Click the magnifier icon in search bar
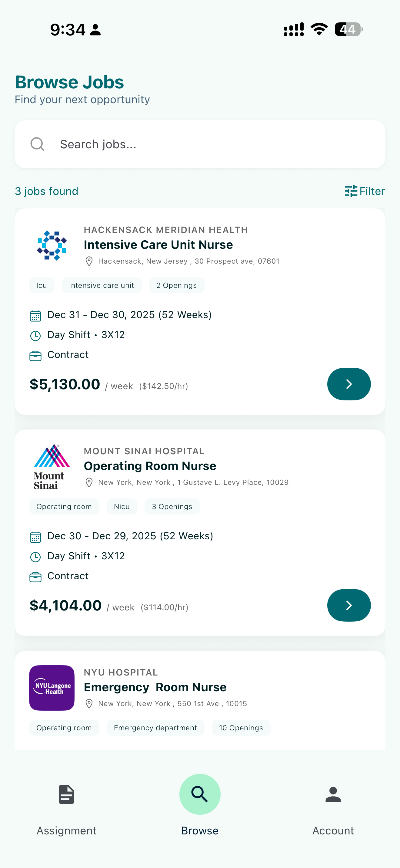400x868 pixels. (37, 144)
